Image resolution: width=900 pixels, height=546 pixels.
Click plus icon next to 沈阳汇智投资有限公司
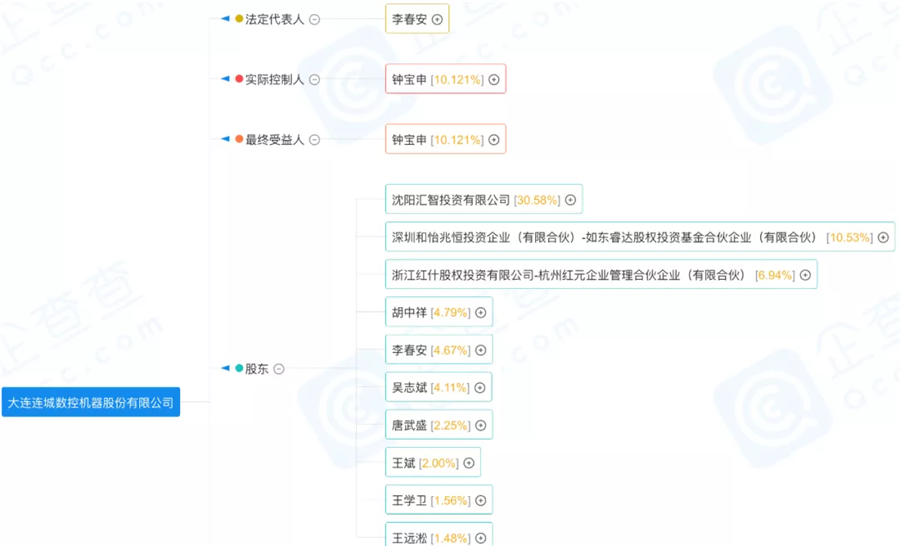click(x=570, y=200)
